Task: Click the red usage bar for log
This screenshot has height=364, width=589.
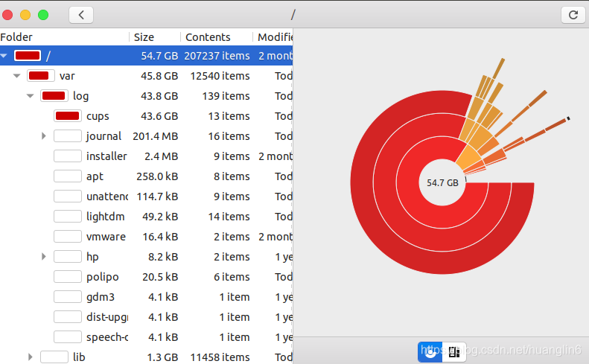Action: point(54,96)
